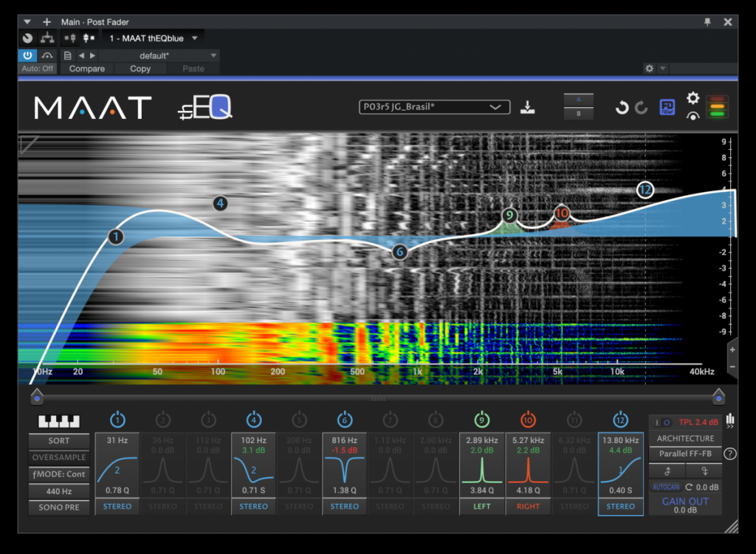
Task: Add plugin with the plus icon
Action: coord(47,21)
